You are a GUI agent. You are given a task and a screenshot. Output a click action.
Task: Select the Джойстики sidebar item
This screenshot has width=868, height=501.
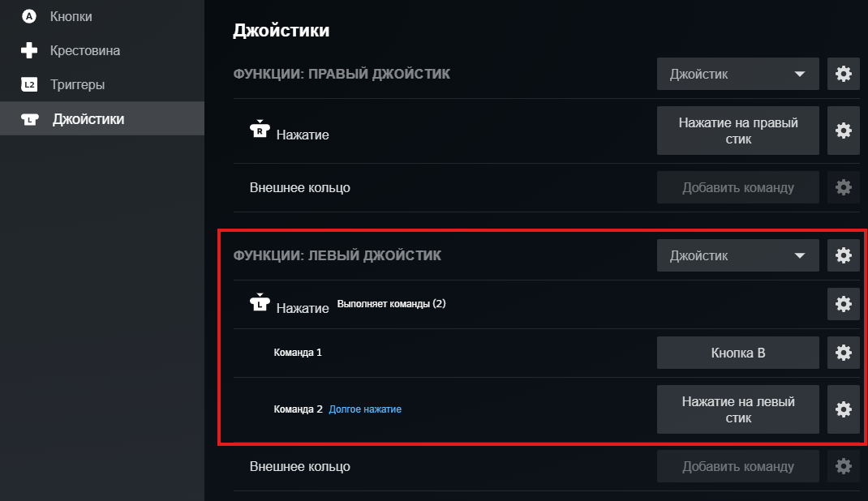pos(88,119)
